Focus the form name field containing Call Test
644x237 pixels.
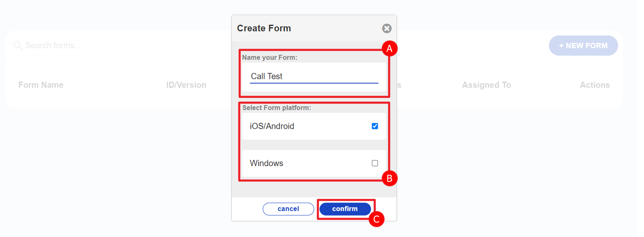pos(314,76)
